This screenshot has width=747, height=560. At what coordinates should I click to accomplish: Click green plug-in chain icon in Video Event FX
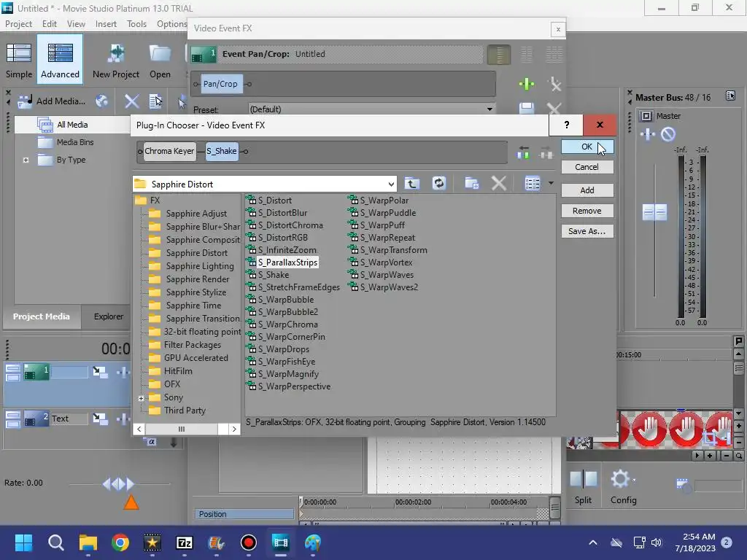[527, 85]
